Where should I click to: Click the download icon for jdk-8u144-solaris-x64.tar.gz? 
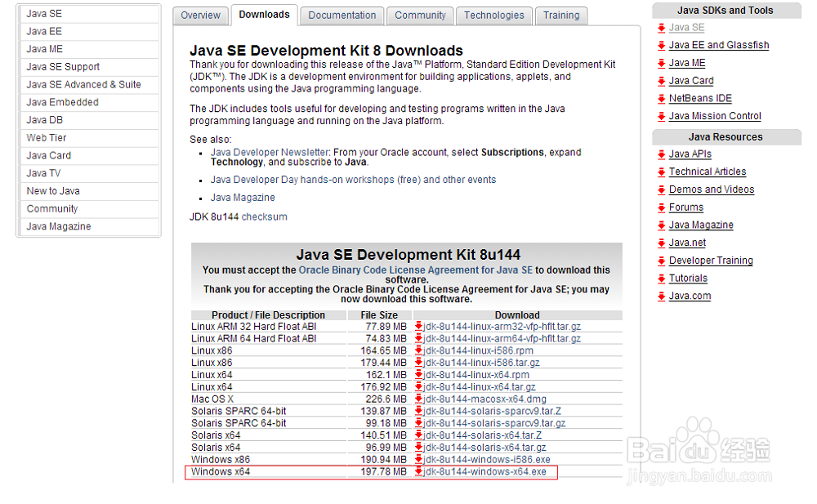418,447
